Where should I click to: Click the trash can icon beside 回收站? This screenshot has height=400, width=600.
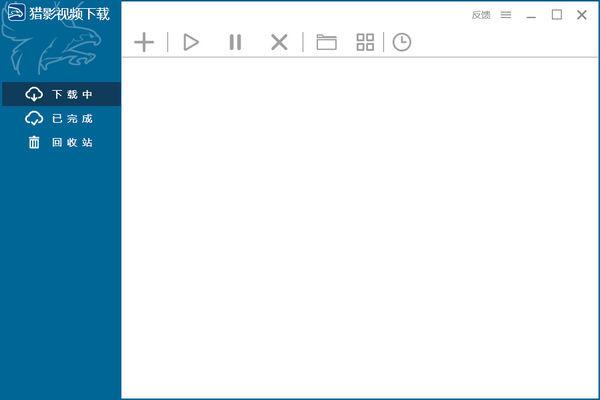(34, 142)
